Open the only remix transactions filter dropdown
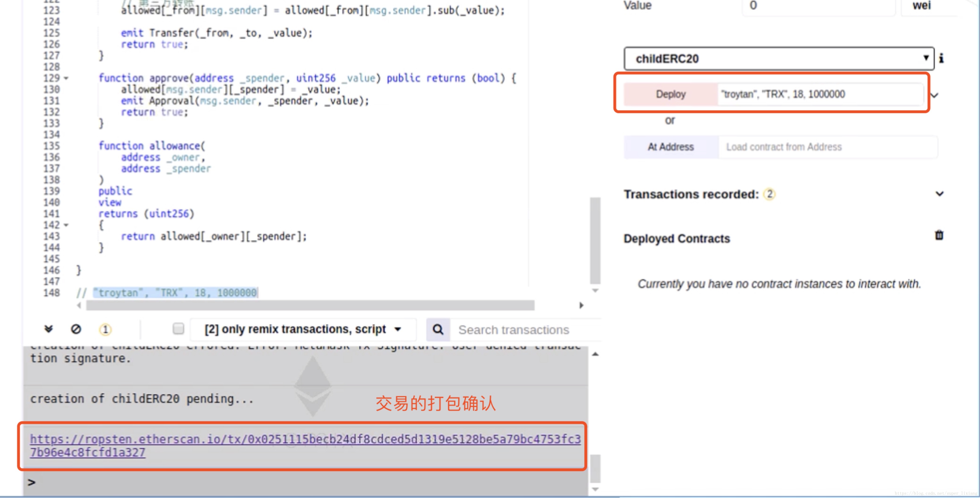 coord(303,329)
